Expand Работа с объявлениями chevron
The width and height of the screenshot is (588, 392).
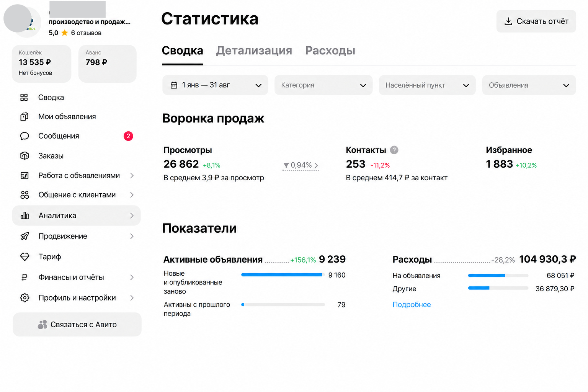132,176
